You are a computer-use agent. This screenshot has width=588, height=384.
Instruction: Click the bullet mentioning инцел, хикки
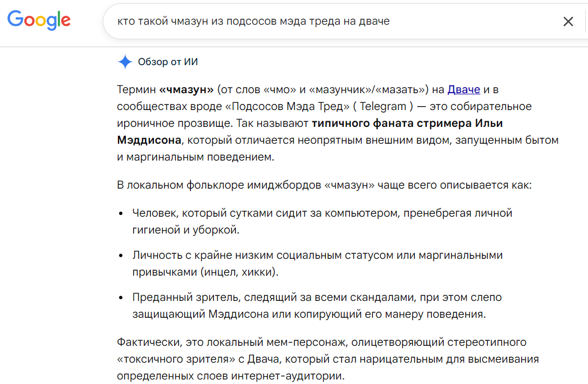(317, 263)
